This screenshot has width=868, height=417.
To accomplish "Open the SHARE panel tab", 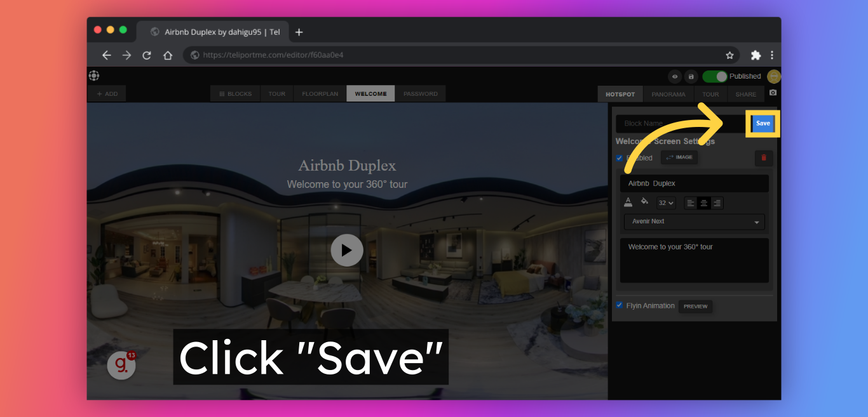I will point(746,94).
